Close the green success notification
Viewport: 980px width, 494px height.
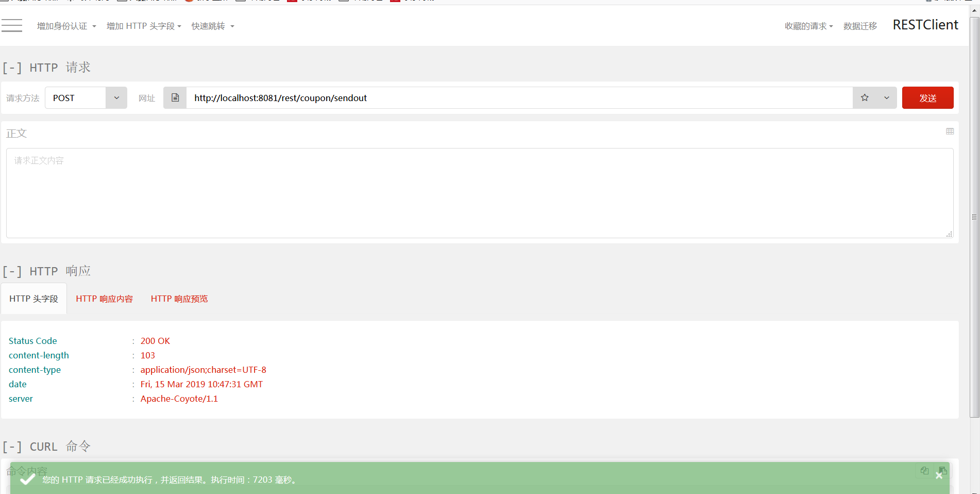pyautogui.click(x=939, y=475)
